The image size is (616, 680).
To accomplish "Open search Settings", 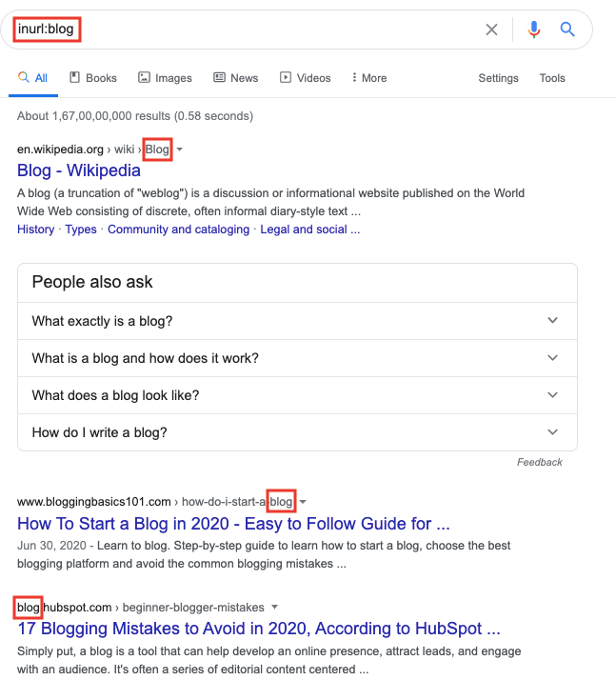I will point(498,78).
